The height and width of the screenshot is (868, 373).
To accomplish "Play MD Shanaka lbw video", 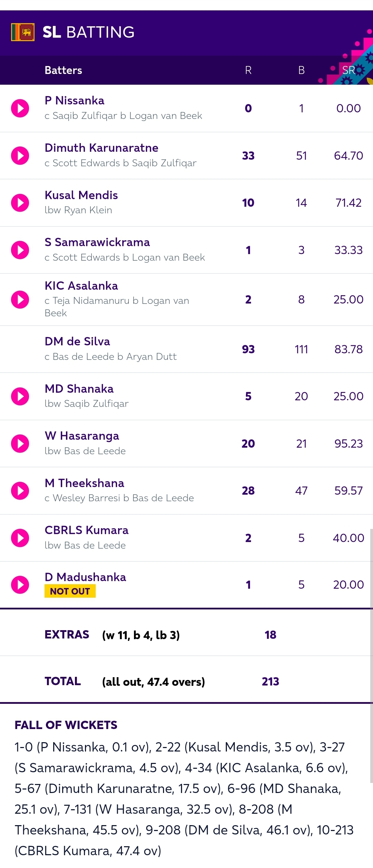I will tap(20, 396).
